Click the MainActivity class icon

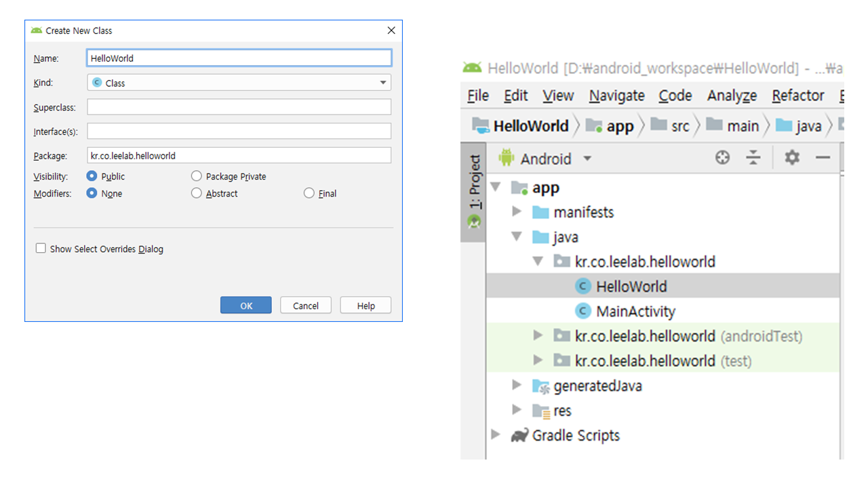pos(583,312)
